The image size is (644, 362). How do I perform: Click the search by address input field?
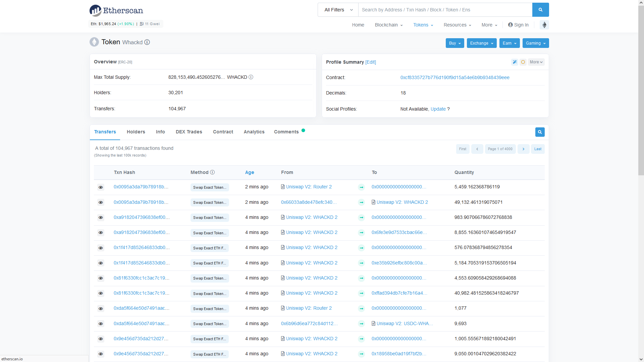tap(445, 10)
